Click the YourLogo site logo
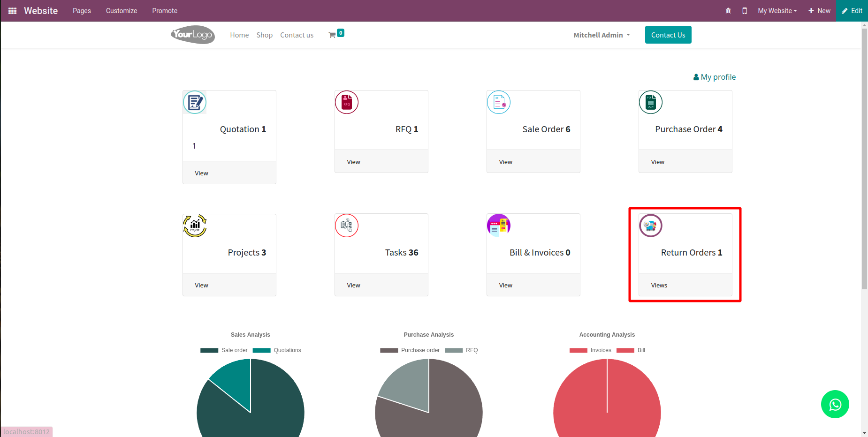The width and height of the screenshot is (868, 437). 193,35
